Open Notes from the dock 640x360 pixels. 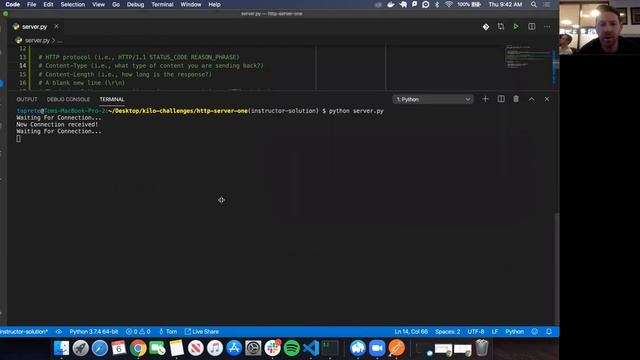click(x=176, y=348)
